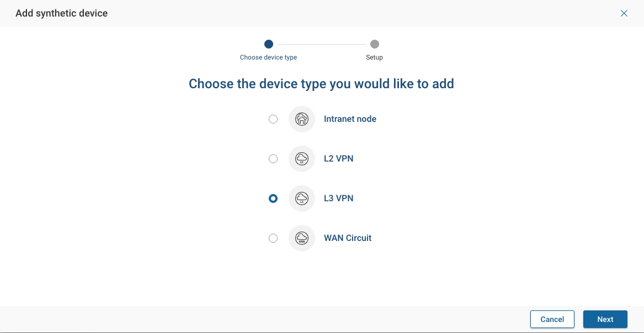Click the house icon inside Intranet node badge
The height and width of the screenshot is (333, 644).
click(302, 119)
